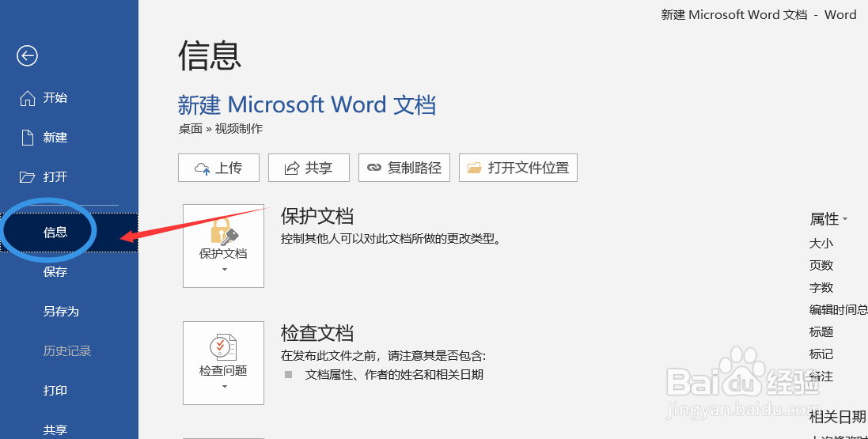Open 打印 in the sidebar
Image resolution: width=868 pixels, height=439 pixels.
click(x=69, y=390)
